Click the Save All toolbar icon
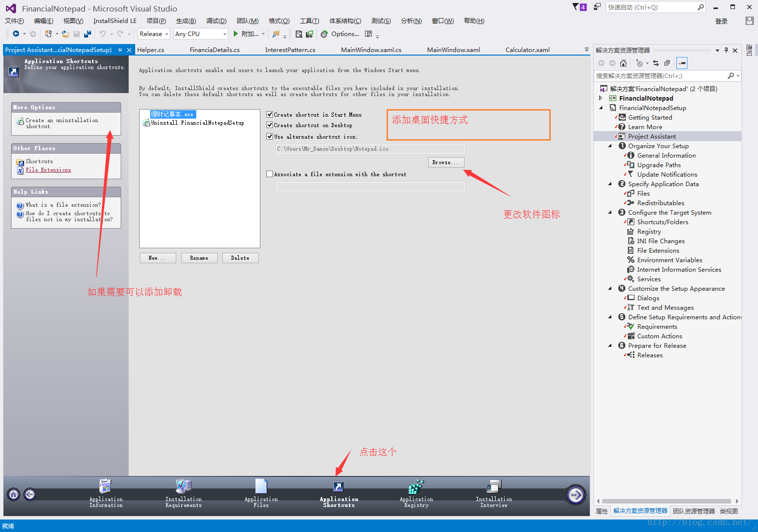Image resolution: width=758 pixels, height=532 pixels. [x=88, y=34]
